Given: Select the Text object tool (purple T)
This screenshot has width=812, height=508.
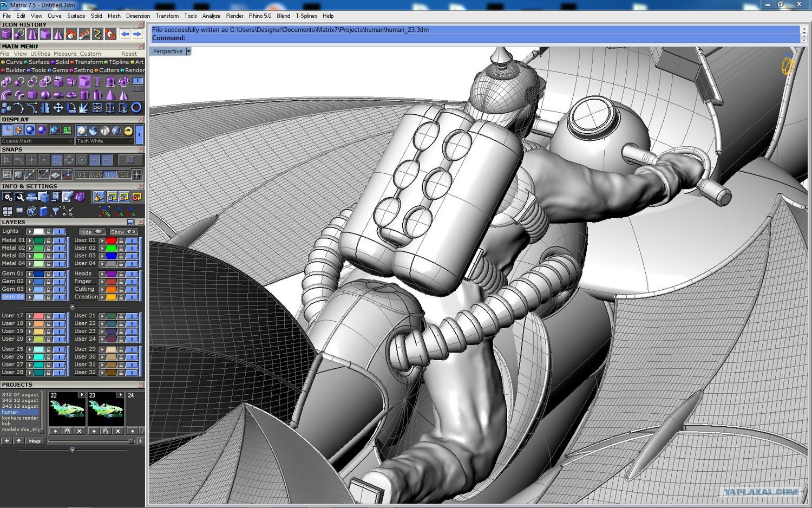Looking at the screenshot, I should click(97, 82).
